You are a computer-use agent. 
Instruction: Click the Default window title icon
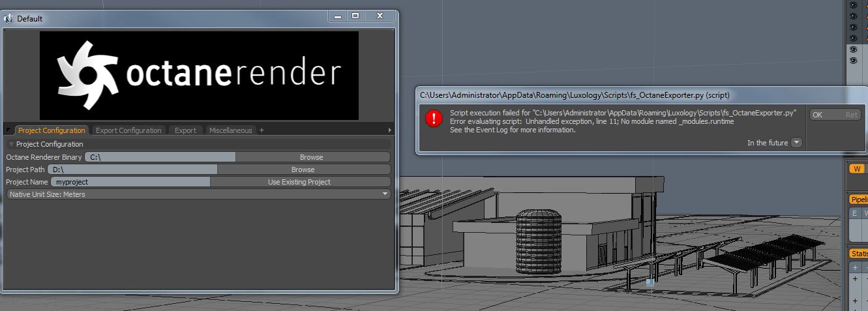9,18
